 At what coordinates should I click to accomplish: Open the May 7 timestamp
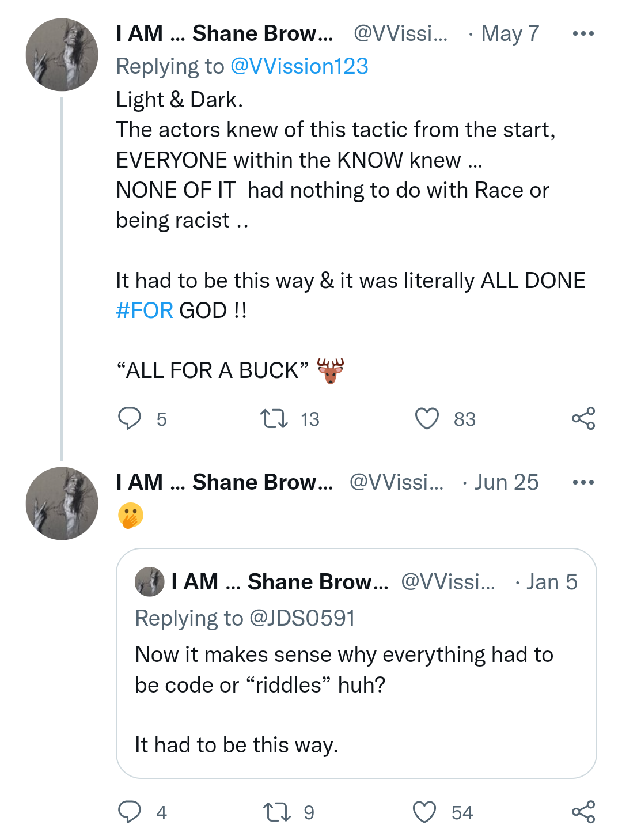point(510,34)
